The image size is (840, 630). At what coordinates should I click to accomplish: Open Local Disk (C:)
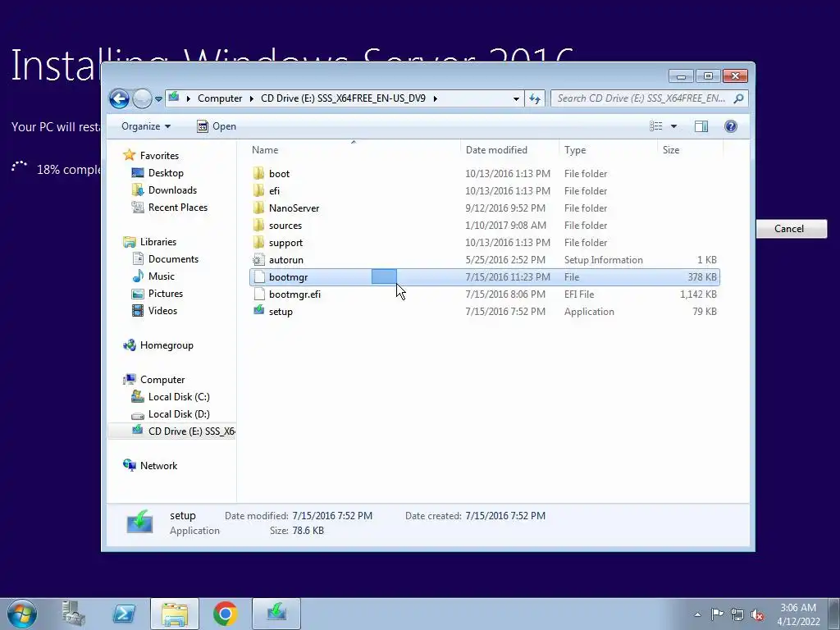click(179, 397)
